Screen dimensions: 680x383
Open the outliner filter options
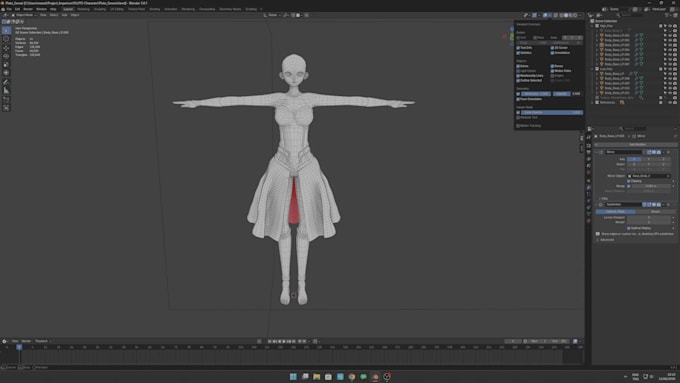668,15
